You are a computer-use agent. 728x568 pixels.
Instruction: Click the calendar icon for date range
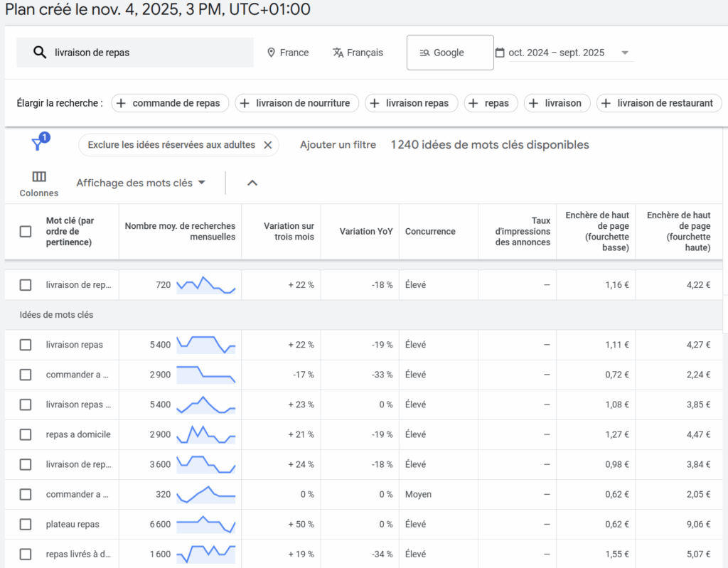coord(500,53)
